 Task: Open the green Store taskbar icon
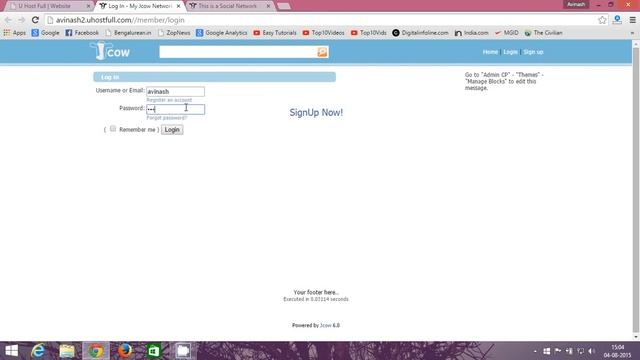153,351
